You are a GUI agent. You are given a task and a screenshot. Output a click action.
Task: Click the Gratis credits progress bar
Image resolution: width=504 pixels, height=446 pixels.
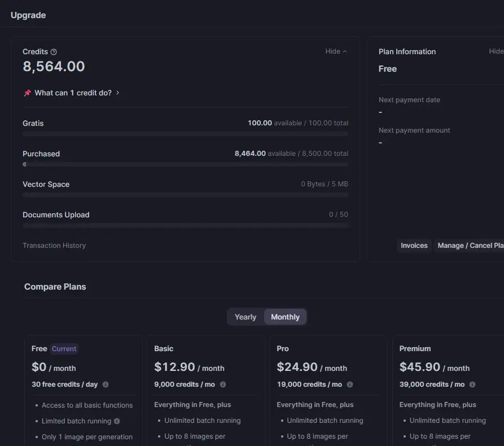pos(185,134)
